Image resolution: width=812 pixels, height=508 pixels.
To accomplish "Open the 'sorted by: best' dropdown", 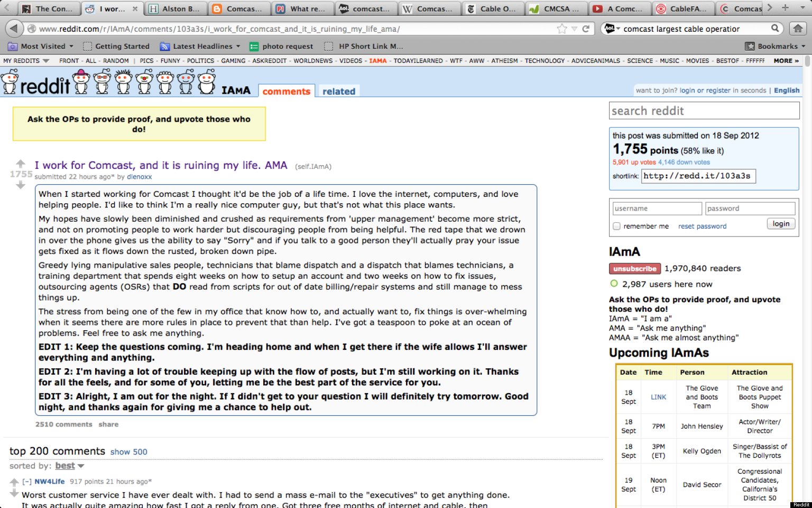I will point(69,466).
